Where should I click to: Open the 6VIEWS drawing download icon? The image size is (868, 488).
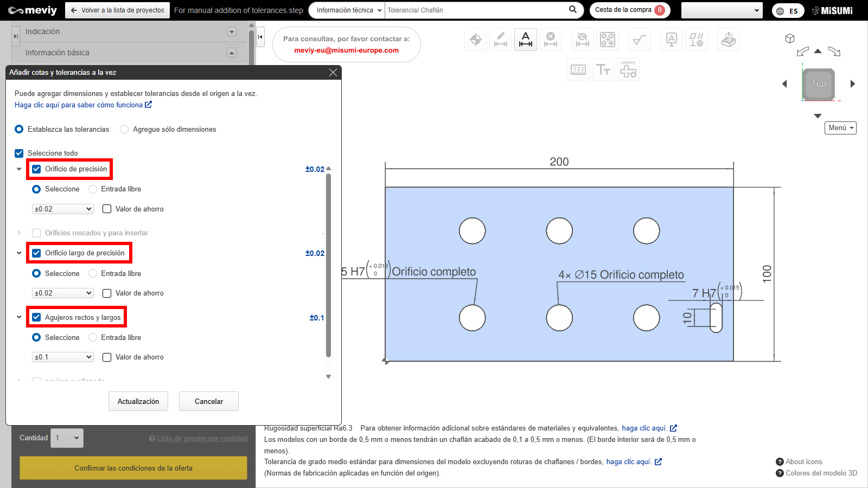(628, 70)
